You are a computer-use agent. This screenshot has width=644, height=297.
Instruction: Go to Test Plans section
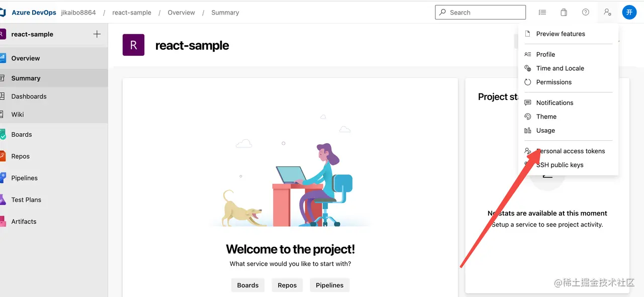click(x=26, y=200)
